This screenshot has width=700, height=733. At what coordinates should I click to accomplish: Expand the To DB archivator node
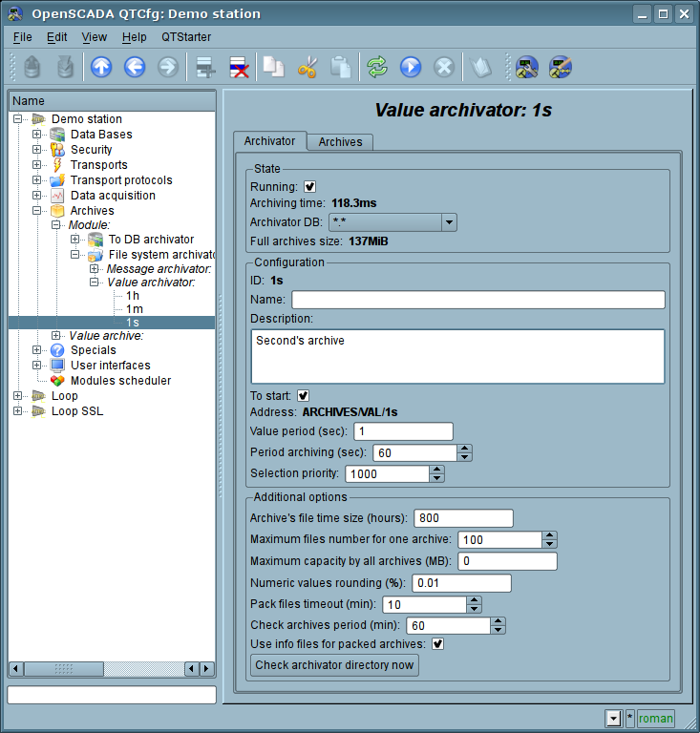(74, 239)
